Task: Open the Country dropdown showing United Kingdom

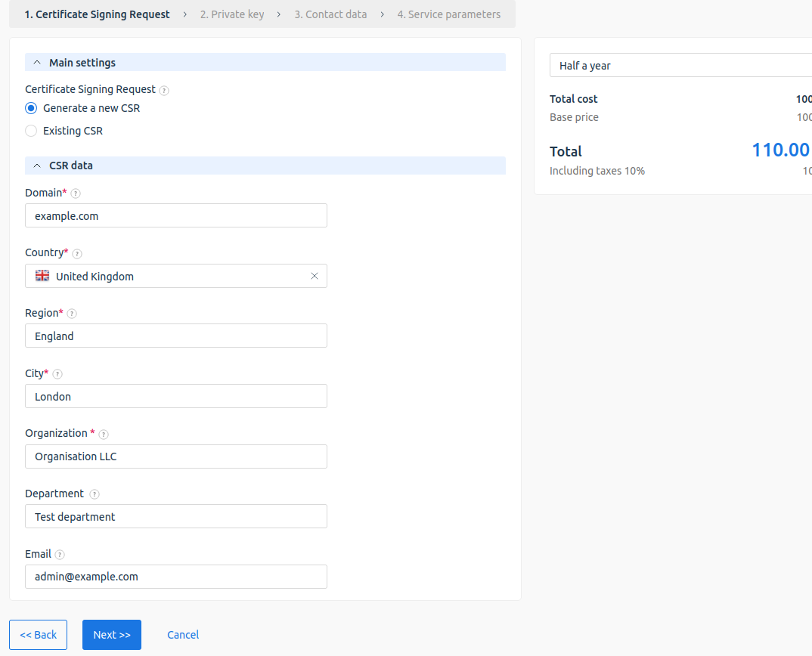Action: (175, 276)
